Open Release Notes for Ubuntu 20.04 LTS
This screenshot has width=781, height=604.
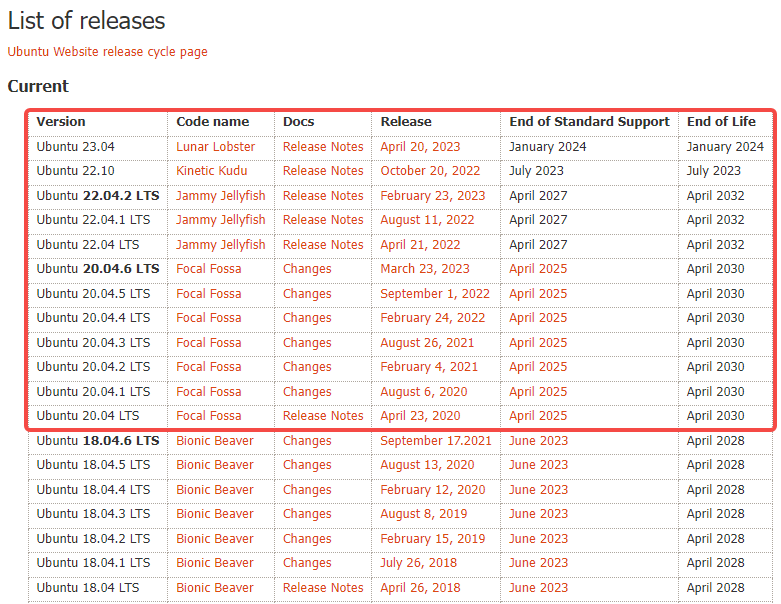(x=323, y=416)
